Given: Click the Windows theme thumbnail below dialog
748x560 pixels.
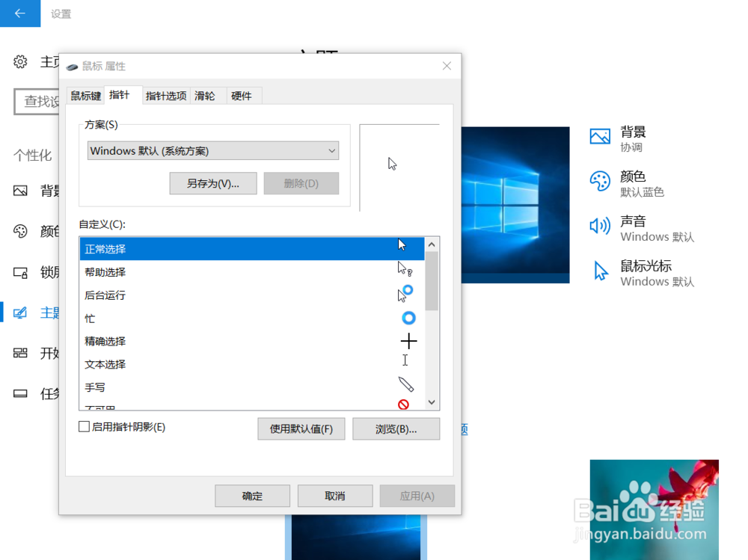Looking at the screenshot, I should pyautogui.click(x=356, y=537).
